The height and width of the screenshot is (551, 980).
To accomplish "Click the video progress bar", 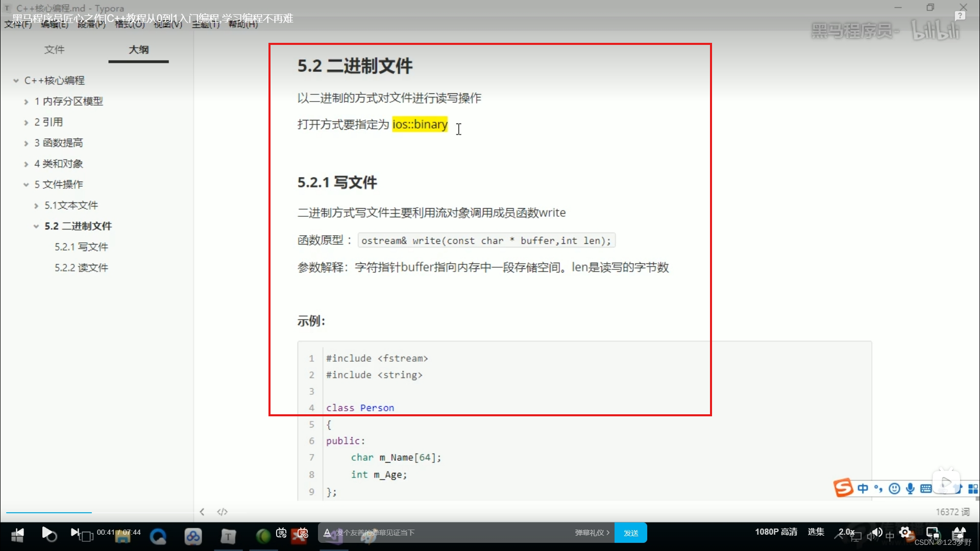I will pyautogui.click(x=490, y=512).
